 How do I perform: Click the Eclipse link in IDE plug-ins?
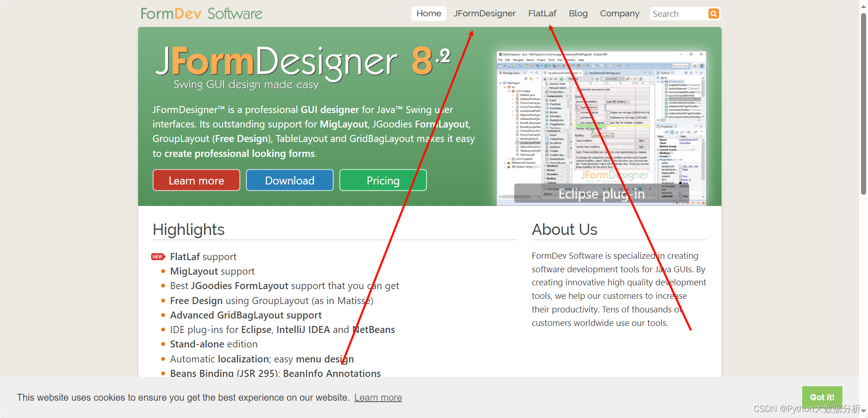[256, 330]
